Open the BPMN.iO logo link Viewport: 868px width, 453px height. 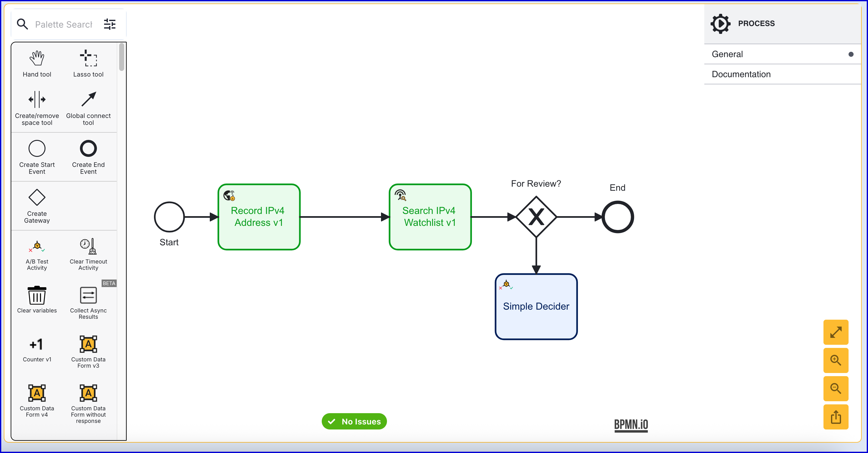tap(631, 425)
